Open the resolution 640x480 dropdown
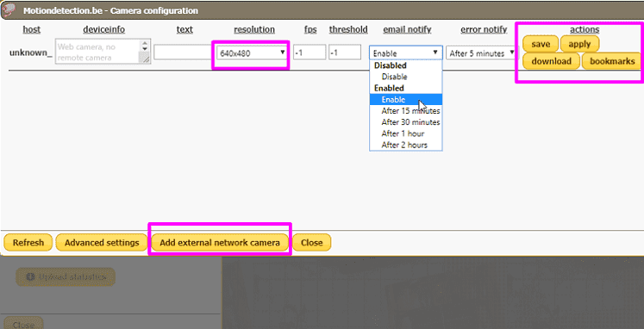Viewport: 644px width, 329px height. pos(251,53)
